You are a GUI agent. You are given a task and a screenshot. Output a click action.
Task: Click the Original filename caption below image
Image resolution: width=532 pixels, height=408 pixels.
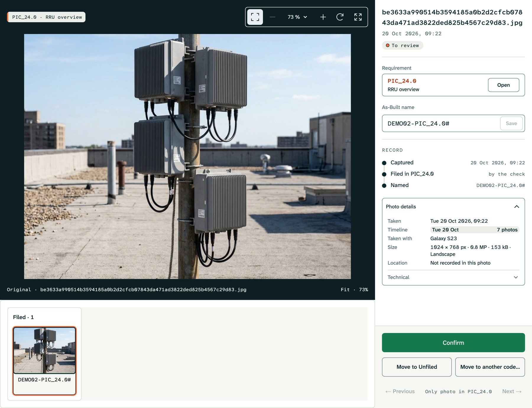tap(126, 290)
